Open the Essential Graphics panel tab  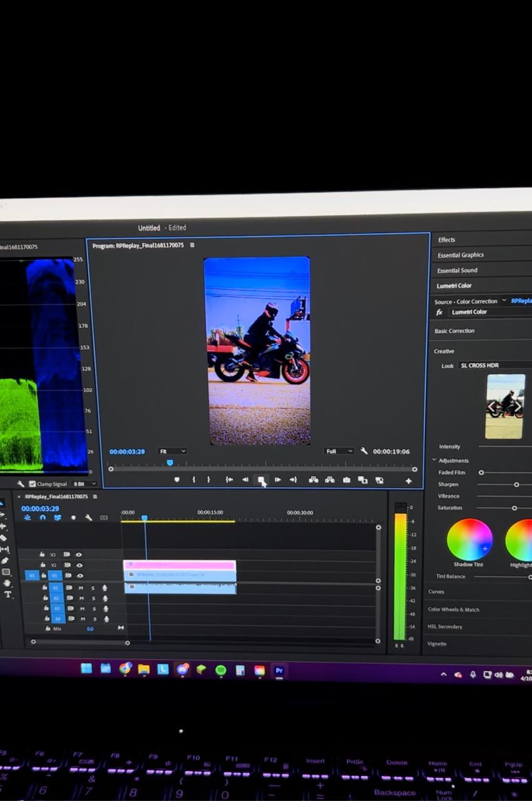pyautogui.click(x=461, y=255)
